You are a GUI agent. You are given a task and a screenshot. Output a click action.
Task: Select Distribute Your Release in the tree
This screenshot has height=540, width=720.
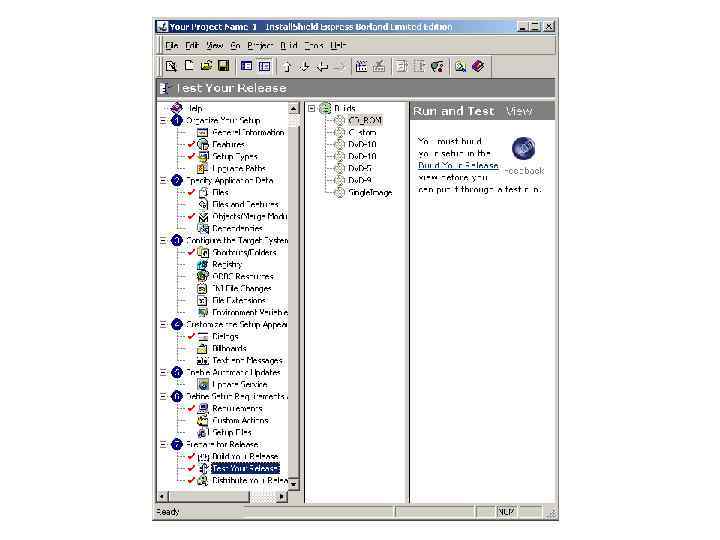[x=250, y=480]
